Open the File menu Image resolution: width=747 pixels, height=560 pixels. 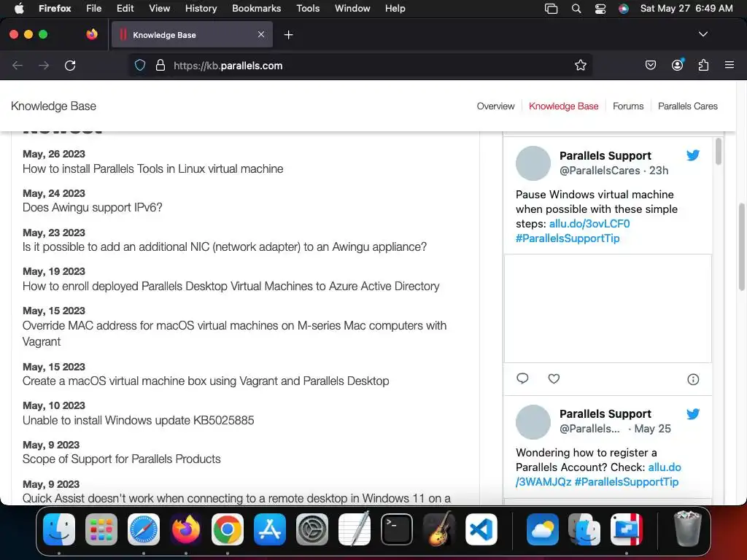point(93,9)
